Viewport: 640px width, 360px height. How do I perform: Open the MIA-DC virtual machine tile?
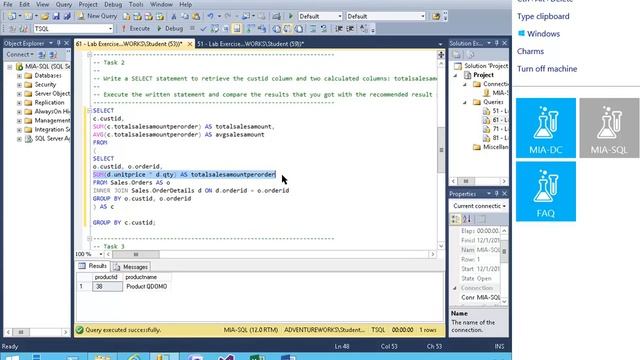(x=546, y=128)
